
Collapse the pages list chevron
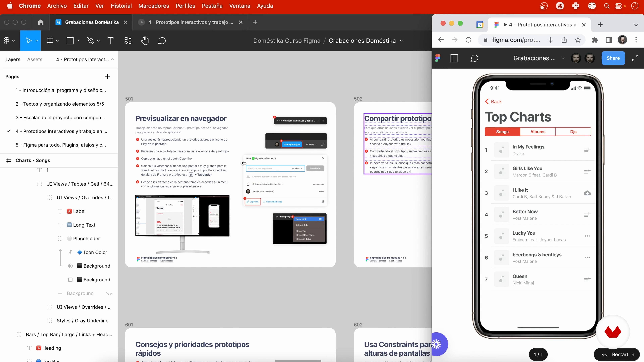(113, 59)
